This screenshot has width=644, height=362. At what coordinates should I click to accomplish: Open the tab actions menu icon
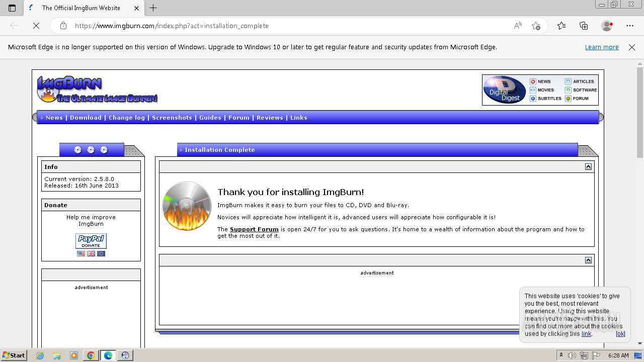12,8
